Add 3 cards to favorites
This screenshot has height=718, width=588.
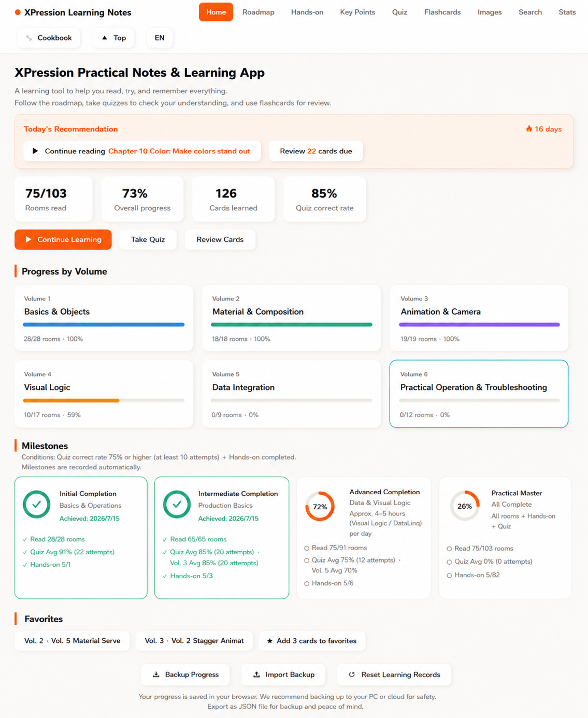312,641
